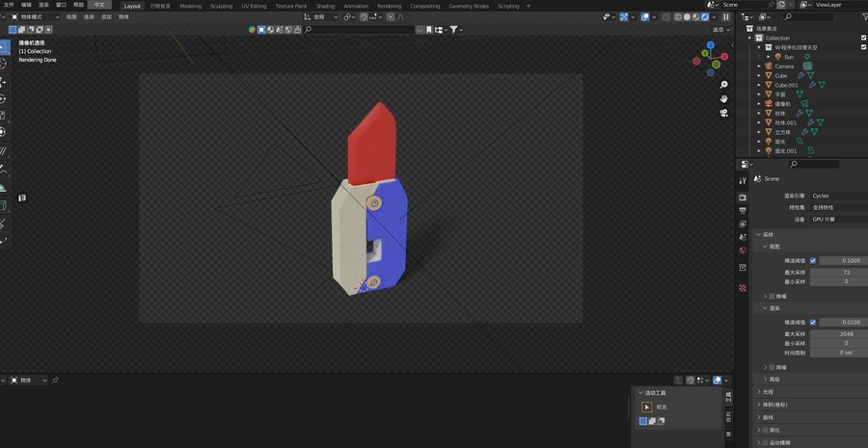Viewport: 868px width, 448px height.
Task: Click the viewport zoom magnifier icon
Action: (x=723, y=85)
